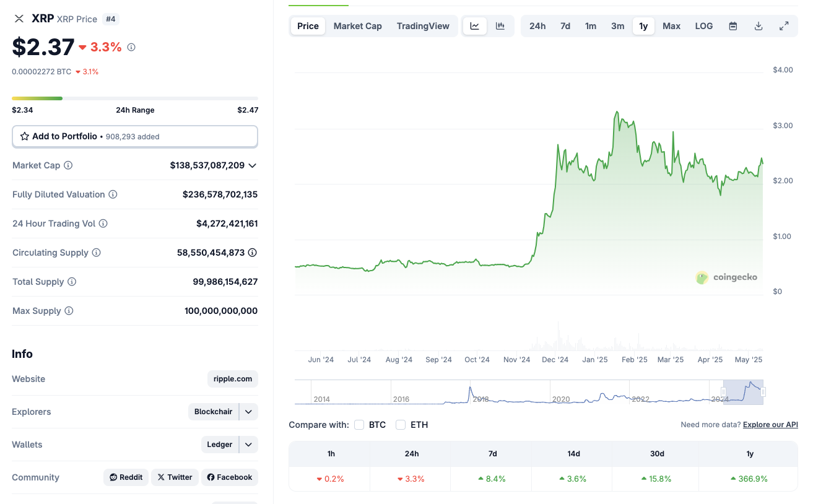Open the Market Cap info tooltip icon
826x504 pixels.
pyautogui.click(x=68, y=165)
